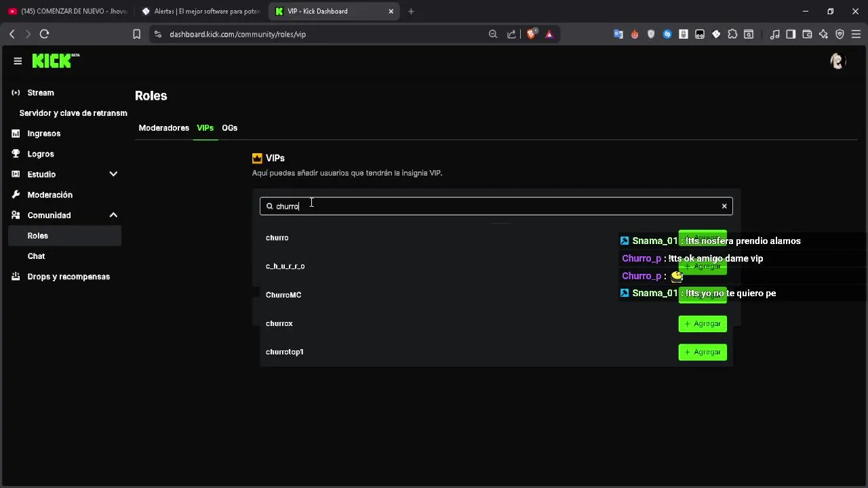
Task: Open Brave Wallet
Action: tap(807, 34)
